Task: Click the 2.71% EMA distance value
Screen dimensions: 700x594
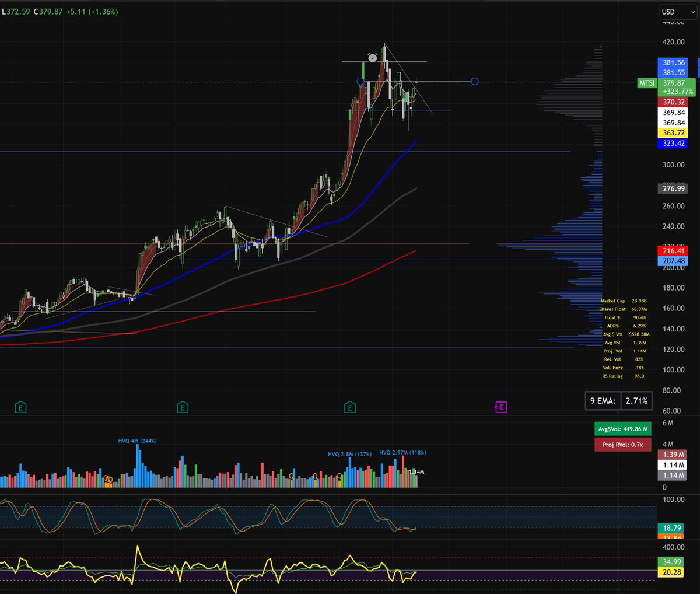Action: point(636,401)
